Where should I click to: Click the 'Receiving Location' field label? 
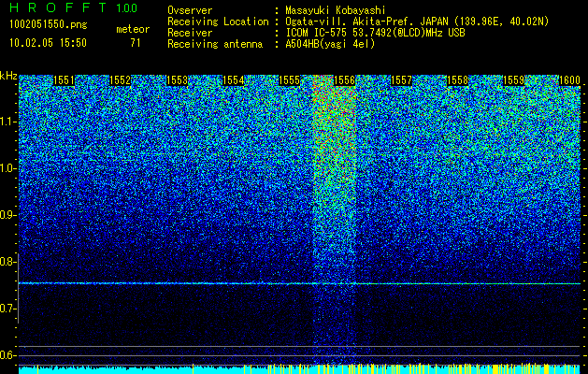pyautogui.click(x=218, y=22)
